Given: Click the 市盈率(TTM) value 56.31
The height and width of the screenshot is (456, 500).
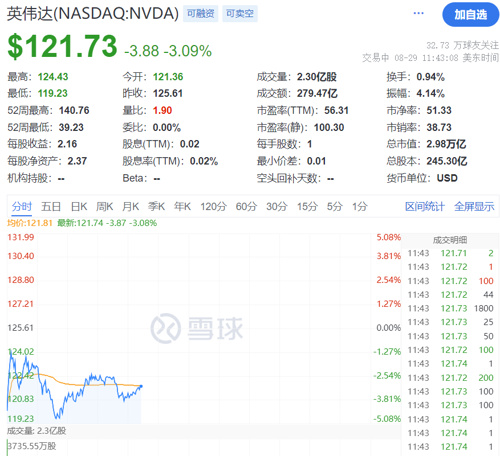Looking at the screenshot, I should pos(336,110).
